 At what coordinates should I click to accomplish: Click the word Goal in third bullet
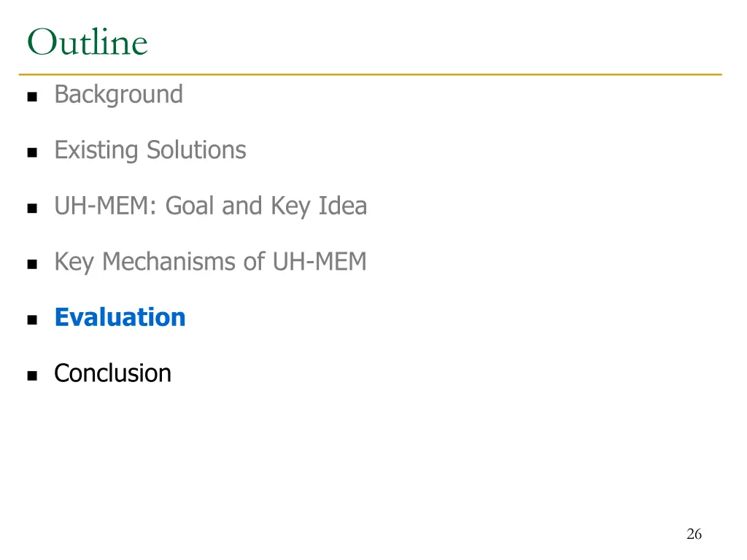pos(190,206)
